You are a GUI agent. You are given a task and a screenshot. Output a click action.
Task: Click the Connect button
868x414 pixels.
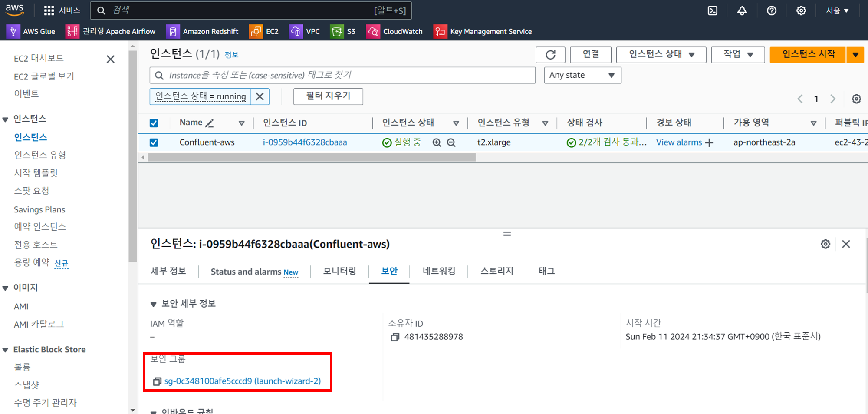[x=591, y=55]
